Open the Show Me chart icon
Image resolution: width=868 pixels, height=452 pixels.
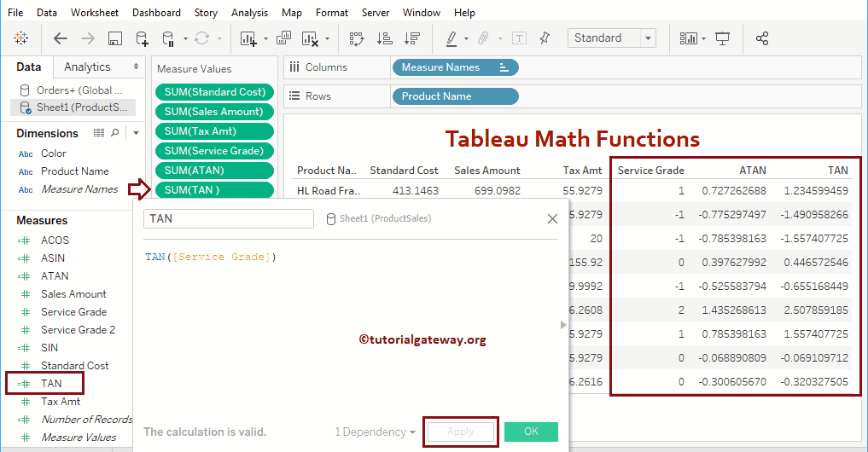click(688, 38)
